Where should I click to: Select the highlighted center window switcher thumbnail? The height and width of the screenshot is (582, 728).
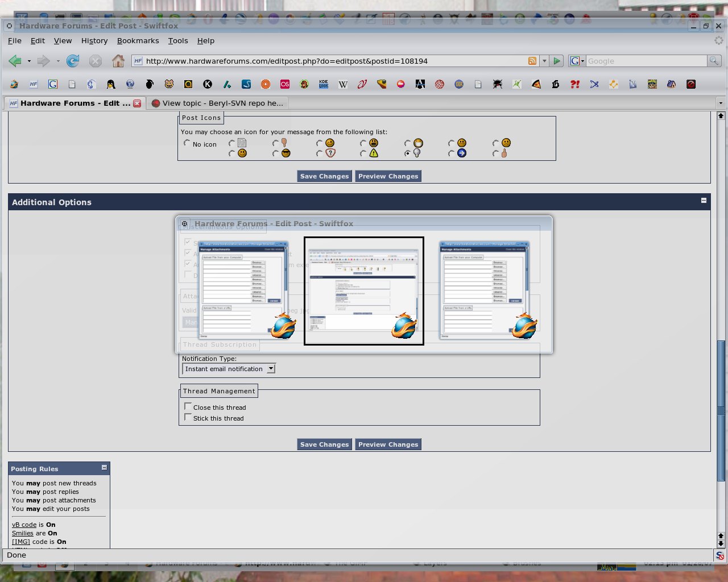(364, 290)
